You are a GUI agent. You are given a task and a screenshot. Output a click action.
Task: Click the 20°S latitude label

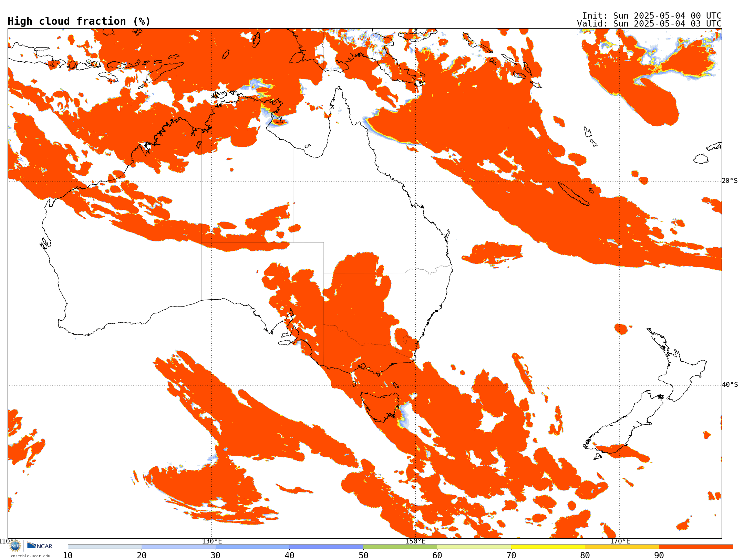pos(730,181)
